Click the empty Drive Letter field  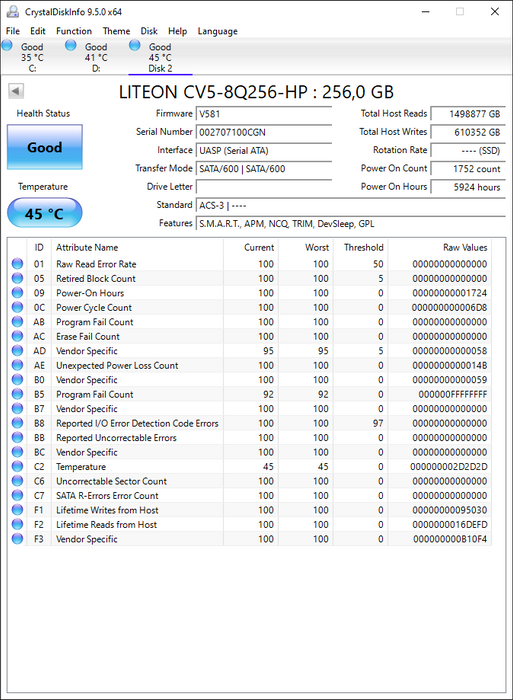pyautogui.click(x=264, y=187)
